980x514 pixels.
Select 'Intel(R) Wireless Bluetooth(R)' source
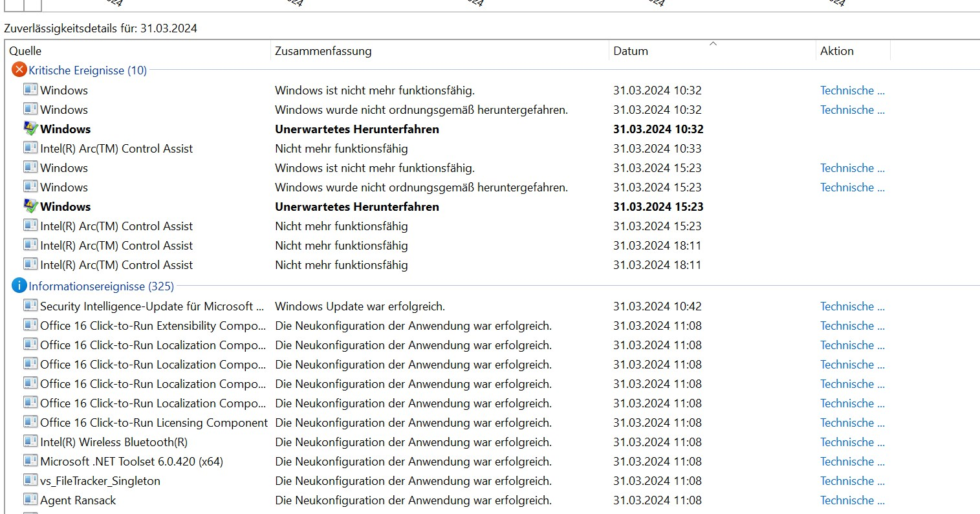(114, 442)
